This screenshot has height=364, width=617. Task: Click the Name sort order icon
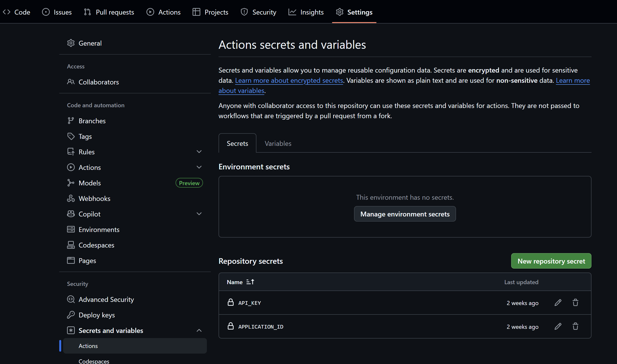click(250, 282)
